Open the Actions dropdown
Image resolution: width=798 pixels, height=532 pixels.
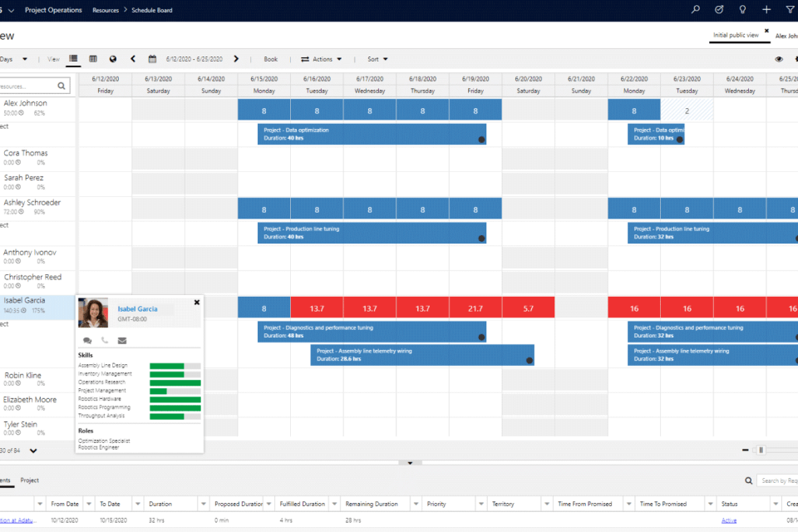321,59
